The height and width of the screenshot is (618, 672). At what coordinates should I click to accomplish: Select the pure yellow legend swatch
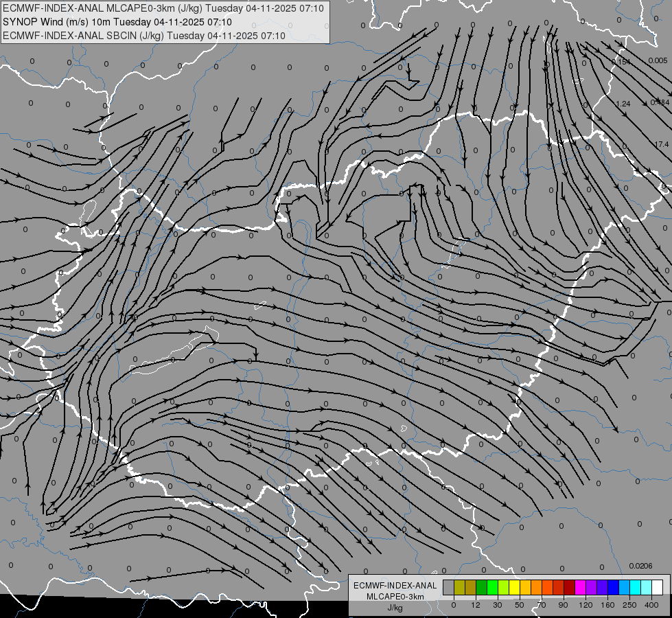pos(515,587)
